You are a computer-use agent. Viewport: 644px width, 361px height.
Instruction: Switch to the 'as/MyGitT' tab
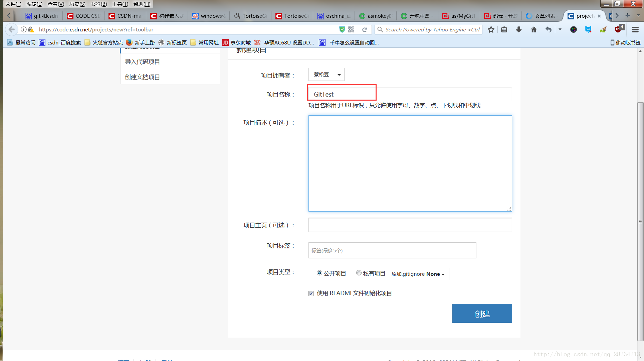[459, 16]
